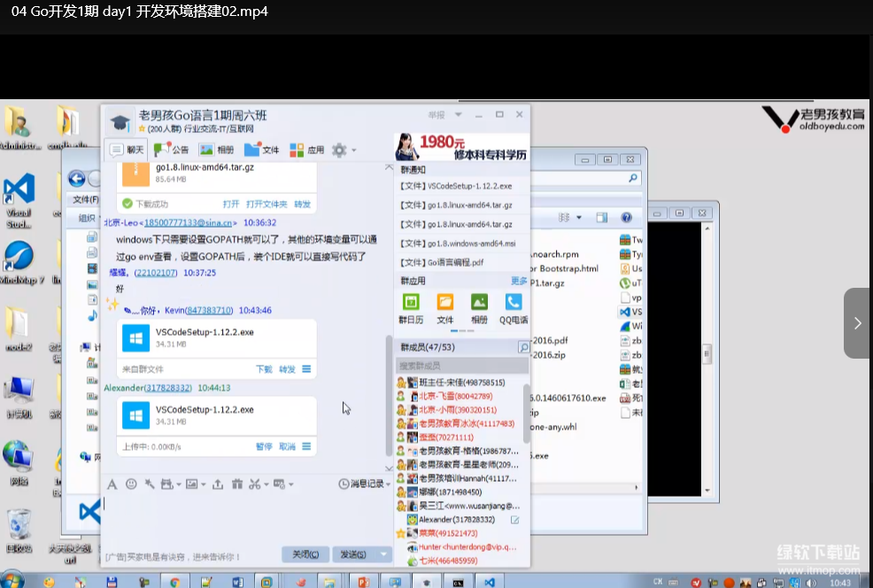The width and height of the screenshot is (873, 588).
Task: Click the next video arrow on right edge
Action: click(857, 323)
